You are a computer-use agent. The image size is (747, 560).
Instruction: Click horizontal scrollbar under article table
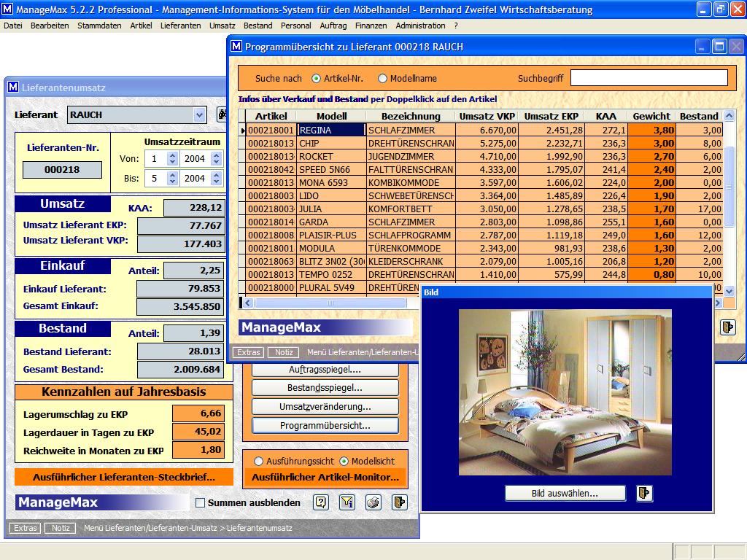pyautogui.click(x=336, y=303)
